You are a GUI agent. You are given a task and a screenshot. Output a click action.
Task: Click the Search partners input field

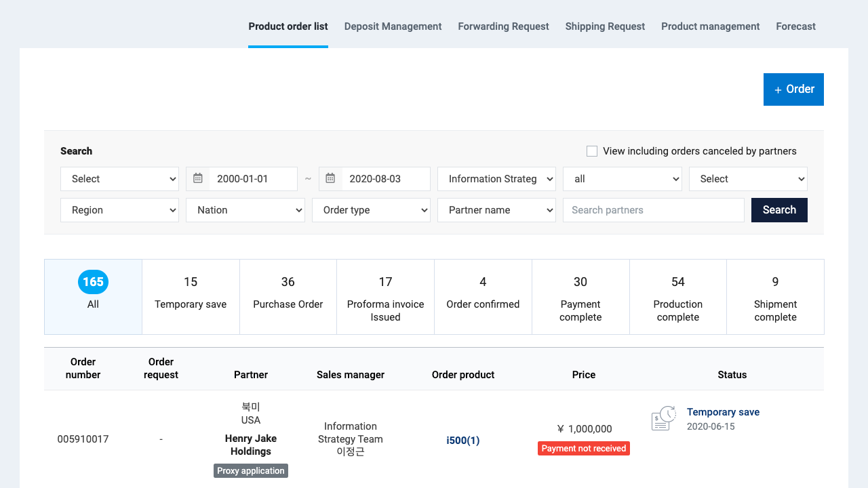tap(653, 210)
